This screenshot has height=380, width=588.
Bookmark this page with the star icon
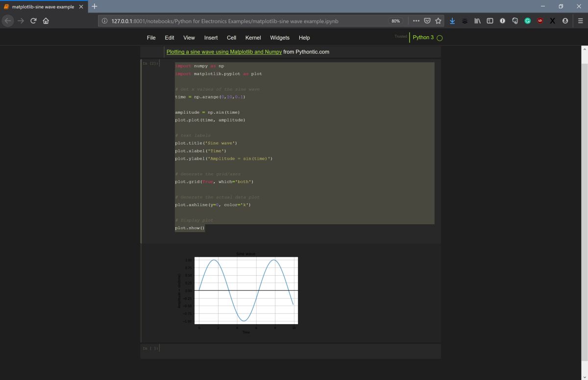[x=438, y=21]
